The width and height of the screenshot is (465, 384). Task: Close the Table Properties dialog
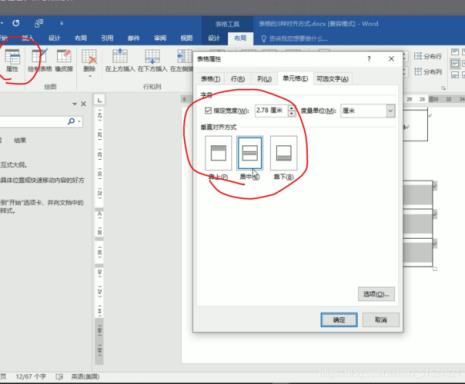(391, 59)
